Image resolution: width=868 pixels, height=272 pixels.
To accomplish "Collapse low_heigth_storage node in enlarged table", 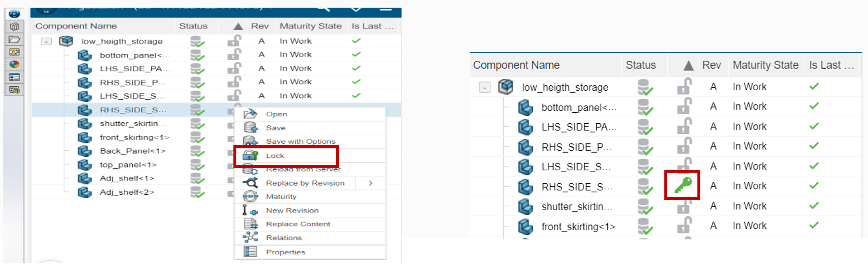I will 485,87.
